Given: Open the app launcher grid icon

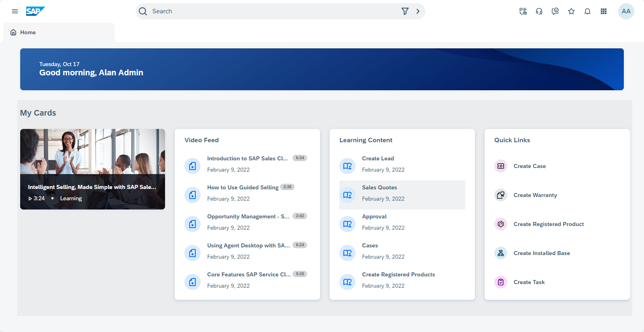Looking at the screenshot, I should [604, 11].
